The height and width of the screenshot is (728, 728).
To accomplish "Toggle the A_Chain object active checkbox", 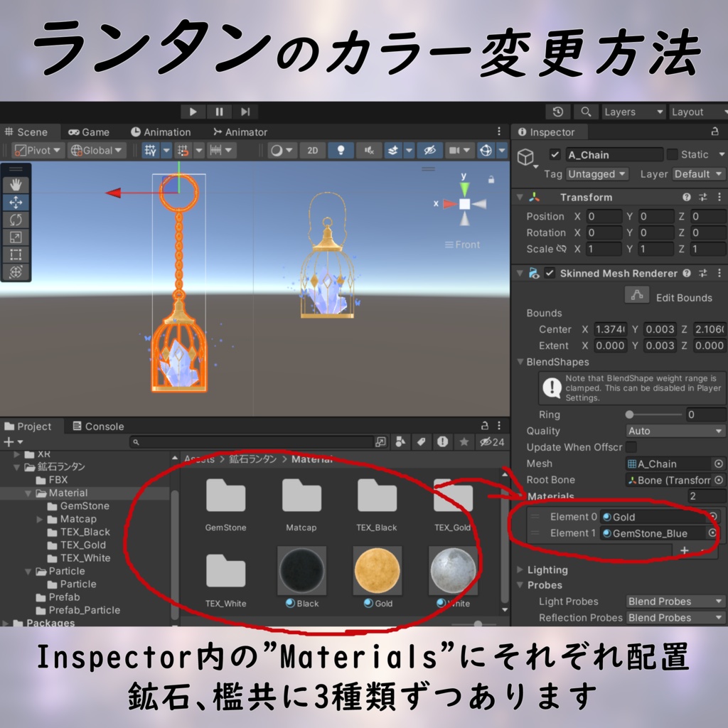I will click(555, 154).
